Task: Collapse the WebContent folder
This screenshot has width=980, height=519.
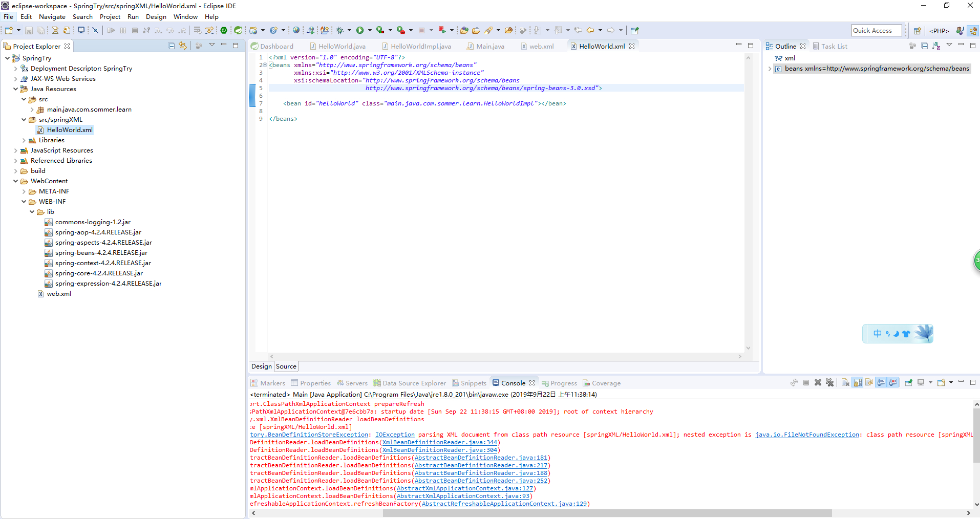Action: (15, 181)
